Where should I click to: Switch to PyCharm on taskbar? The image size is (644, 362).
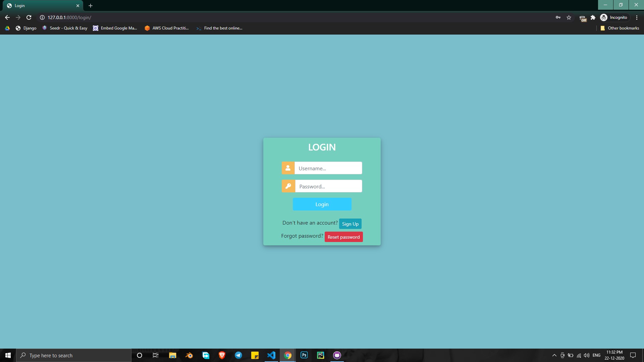pyautogui.click(x=321, y=355)
